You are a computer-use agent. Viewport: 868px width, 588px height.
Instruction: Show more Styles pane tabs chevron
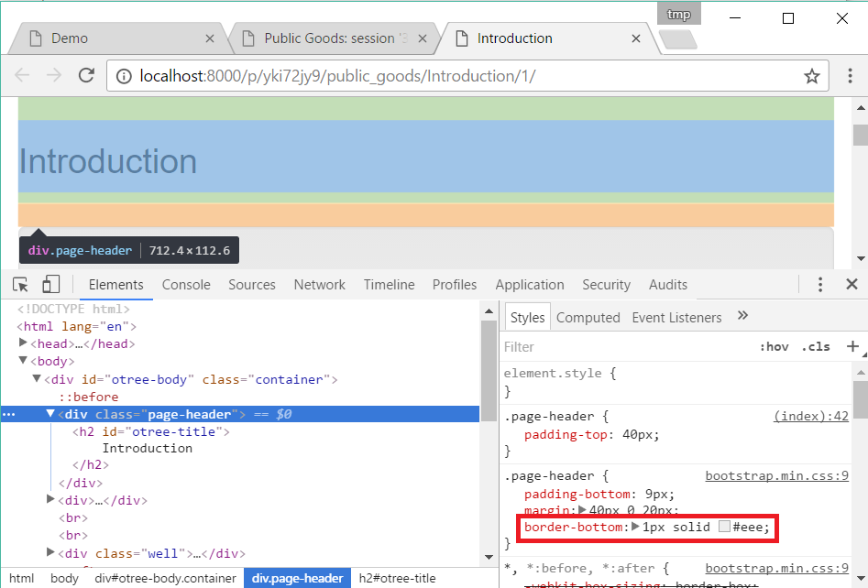point(743,315)
